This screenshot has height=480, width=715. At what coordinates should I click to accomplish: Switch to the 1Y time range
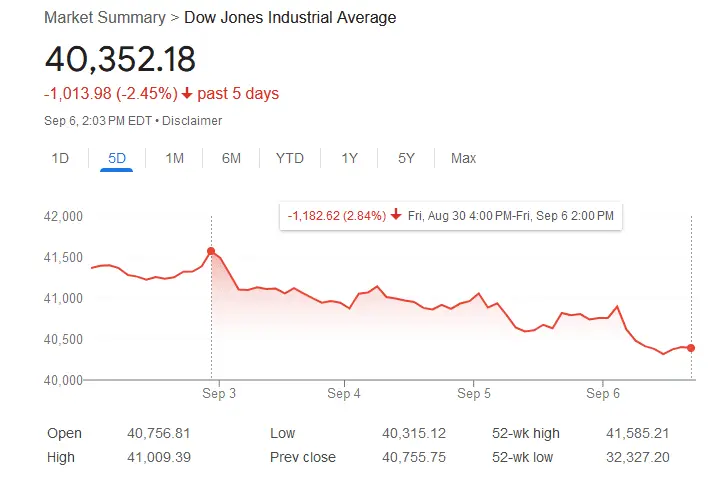coord(349,158)
